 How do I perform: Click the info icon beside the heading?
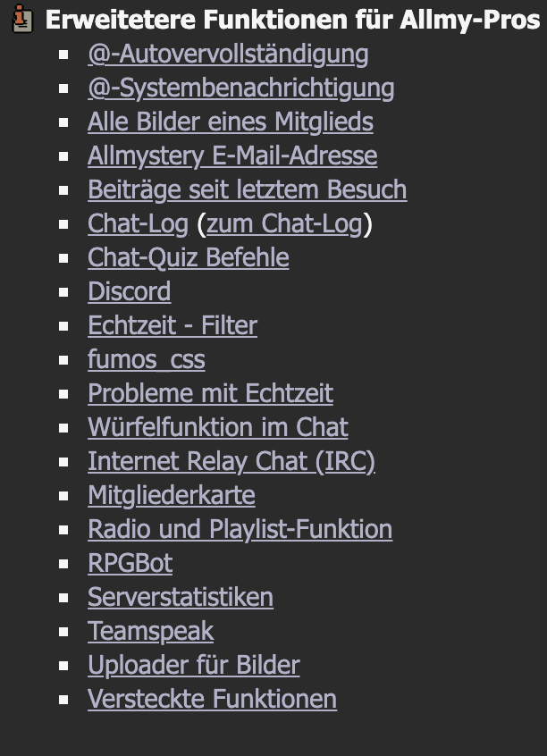[x=21, y=20]
